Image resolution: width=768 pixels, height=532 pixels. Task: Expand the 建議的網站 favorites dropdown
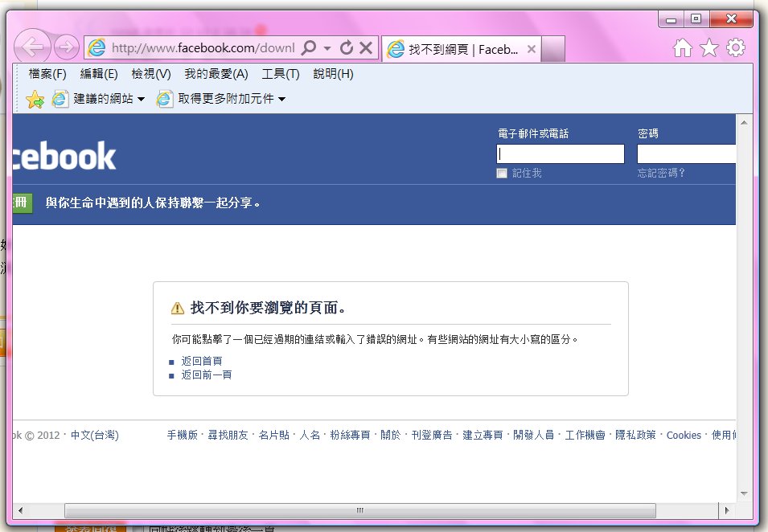(x=141, y=99)
